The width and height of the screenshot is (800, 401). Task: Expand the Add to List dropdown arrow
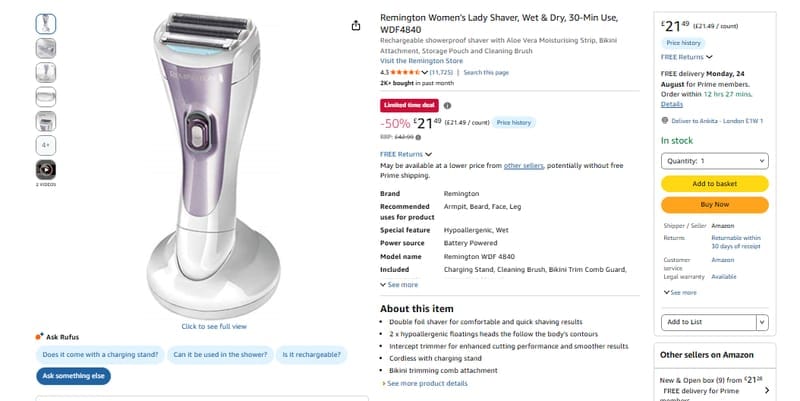pos(762,322)
